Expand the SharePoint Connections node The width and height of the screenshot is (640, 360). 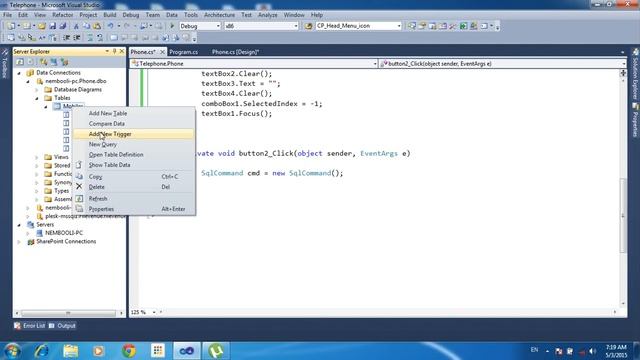(19, 242)
